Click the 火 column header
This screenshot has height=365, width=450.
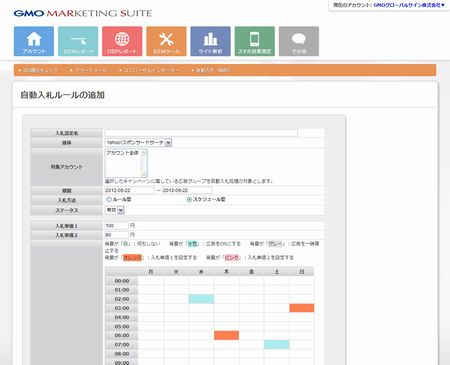pyautogui.click(x=176, y=271)
